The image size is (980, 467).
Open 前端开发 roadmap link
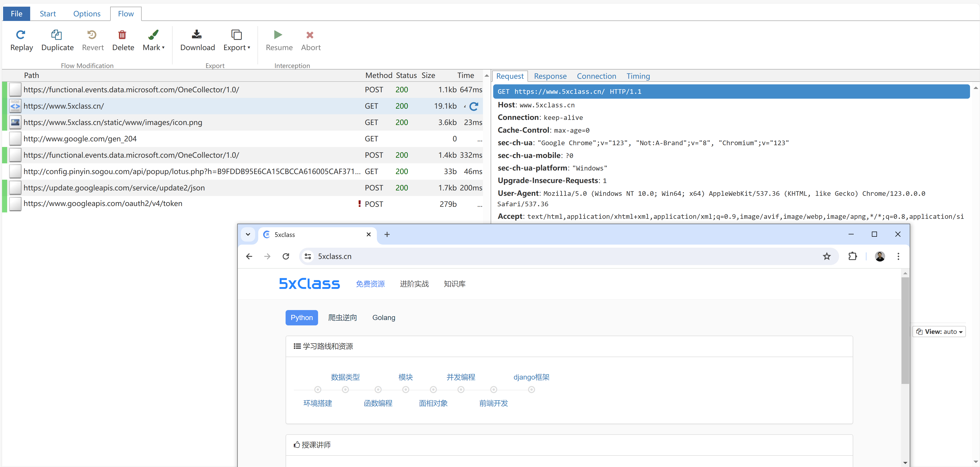[493, 403]
